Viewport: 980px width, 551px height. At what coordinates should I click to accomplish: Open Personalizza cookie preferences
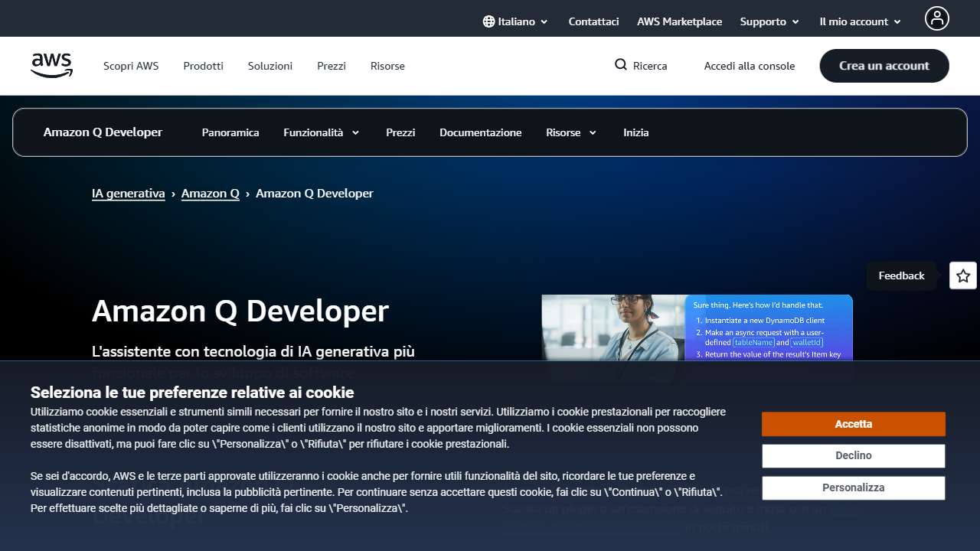point(853,487)
